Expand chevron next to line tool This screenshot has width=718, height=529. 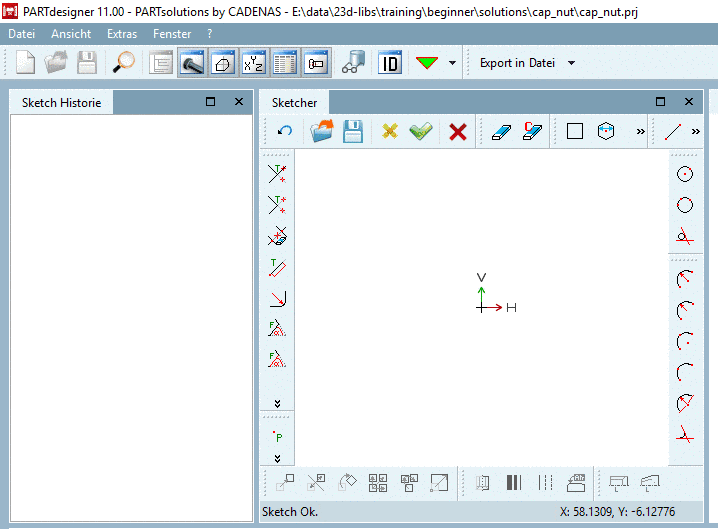tap(696, 132)
